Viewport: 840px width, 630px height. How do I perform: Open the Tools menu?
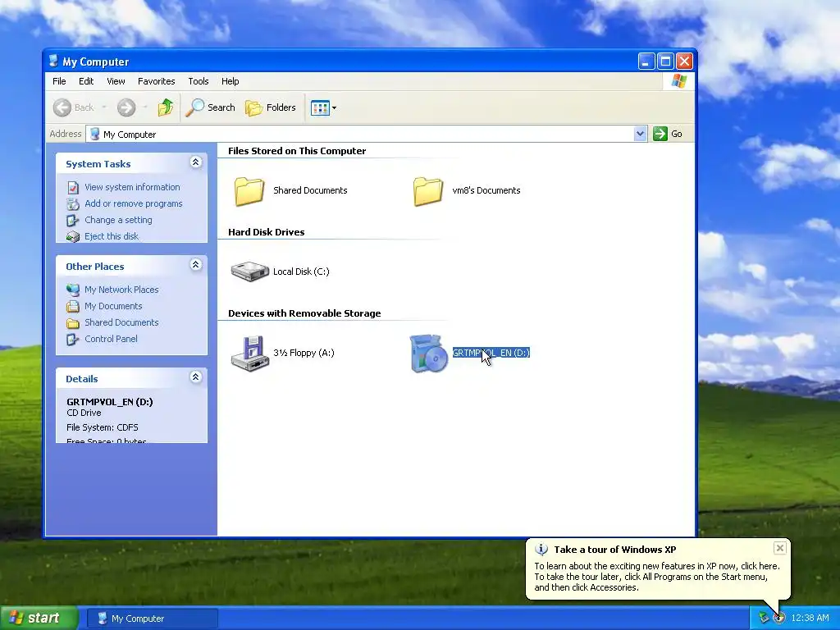pos(199,81)
